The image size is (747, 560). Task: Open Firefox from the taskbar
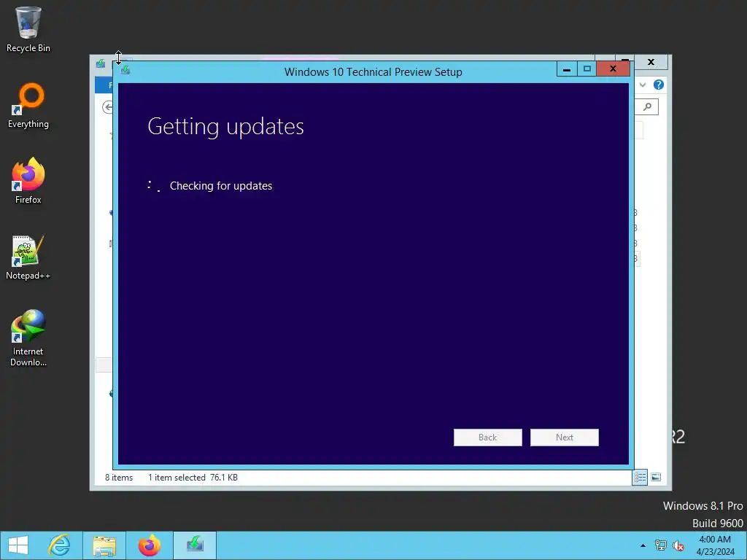(150, 545)
